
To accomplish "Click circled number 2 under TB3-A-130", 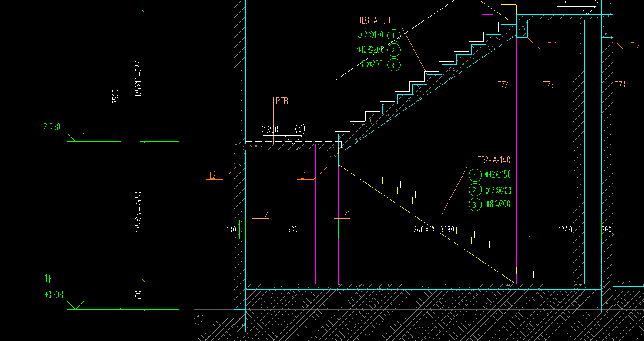I will 393,50.
